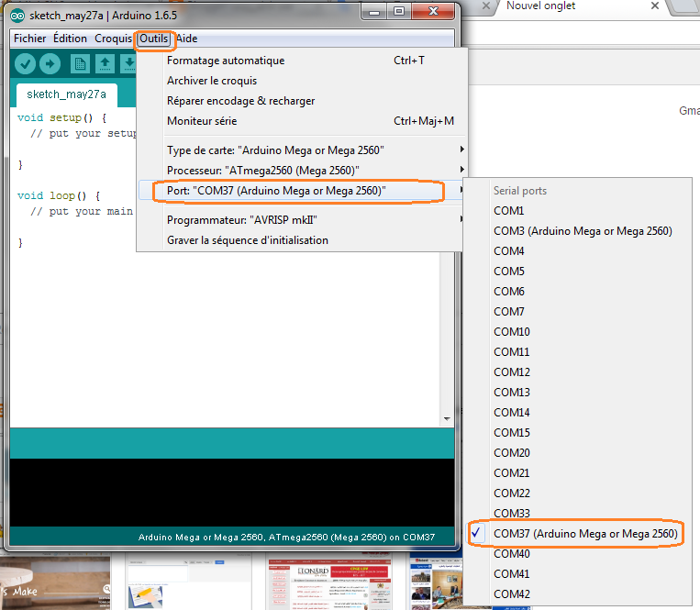Select Formatage automatique
The height and width of the screenshot is (610, 700).
click(302, 61)
